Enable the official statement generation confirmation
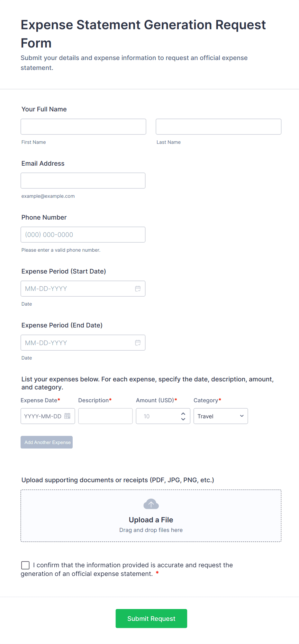Viewport: 299px width, 644px height. coord(25,565)
